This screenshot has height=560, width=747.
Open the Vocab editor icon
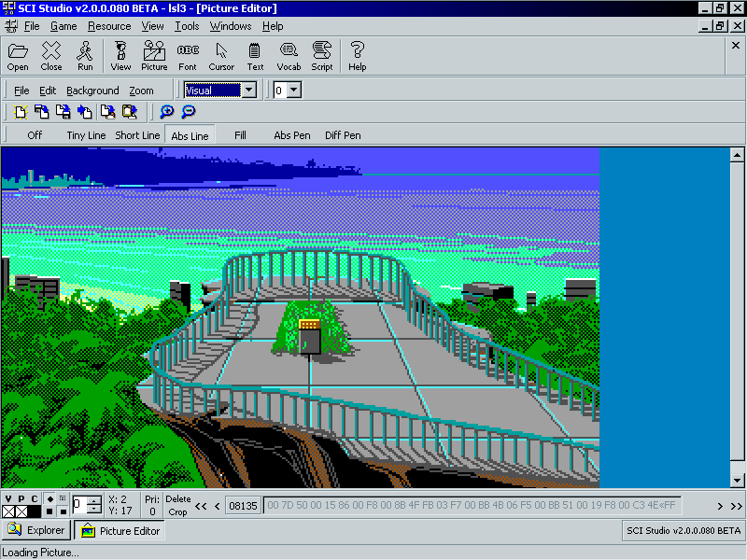tap(289, 56)
